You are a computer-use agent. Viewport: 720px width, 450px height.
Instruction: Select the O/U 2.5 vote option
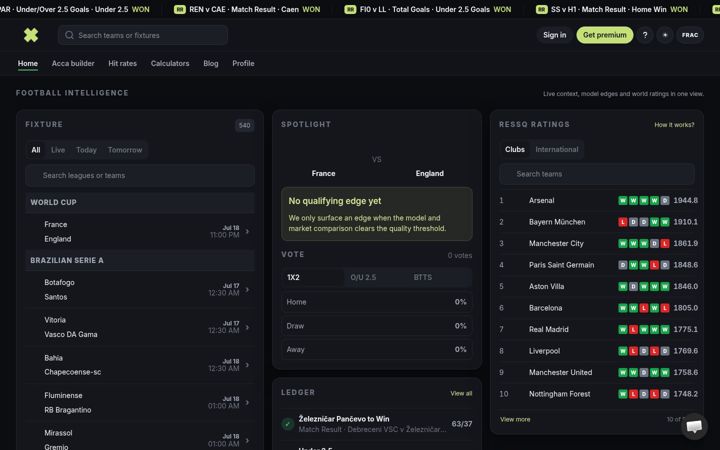363,277
